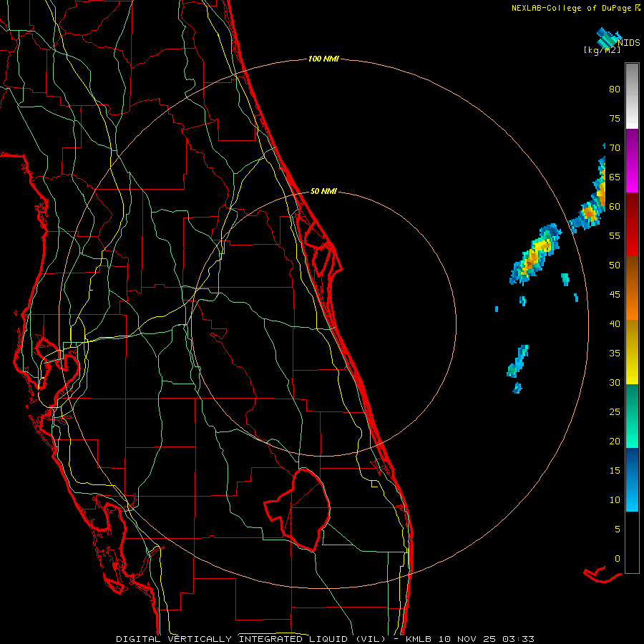Select the 65 value on the color scale

pyautogui.click(x=615, y=177)
